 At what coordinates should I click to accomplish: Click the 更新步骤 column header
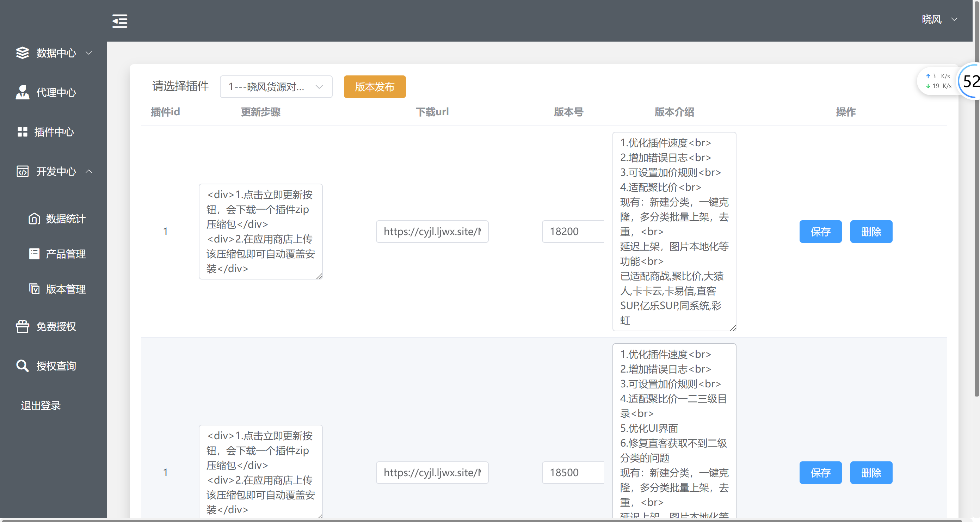tap(261, 112)
